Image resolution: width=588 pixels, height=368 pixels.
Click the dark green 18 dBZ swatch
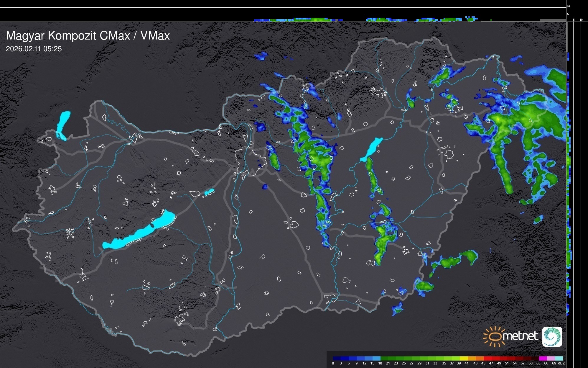(x=384, y=358)
